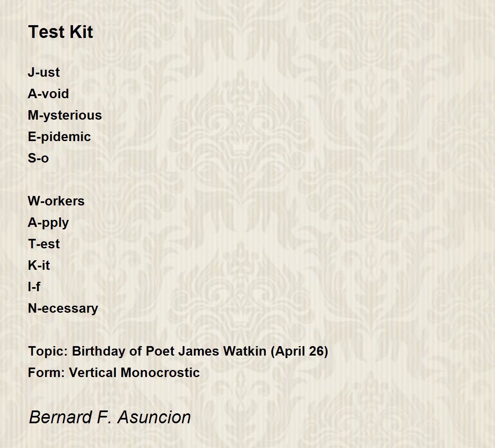Select the line N-ecessary

click(x=63, y=308)
